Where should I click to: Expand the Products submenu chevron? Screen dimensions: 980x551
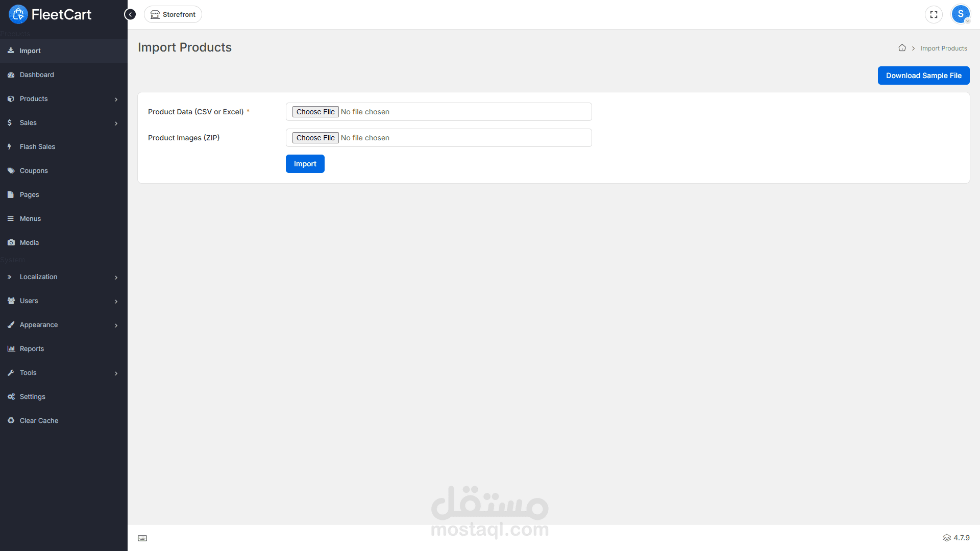tap(116, 99)
